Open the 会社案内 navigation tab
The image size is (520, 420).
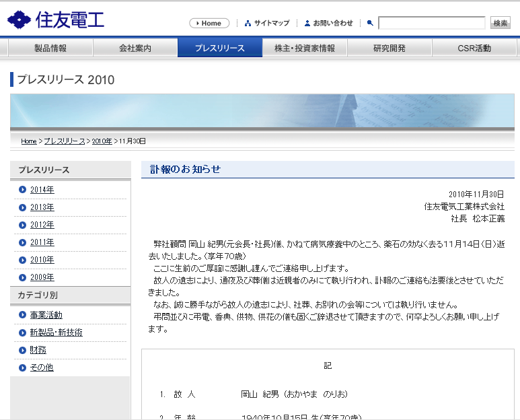[x=135, y=48]
